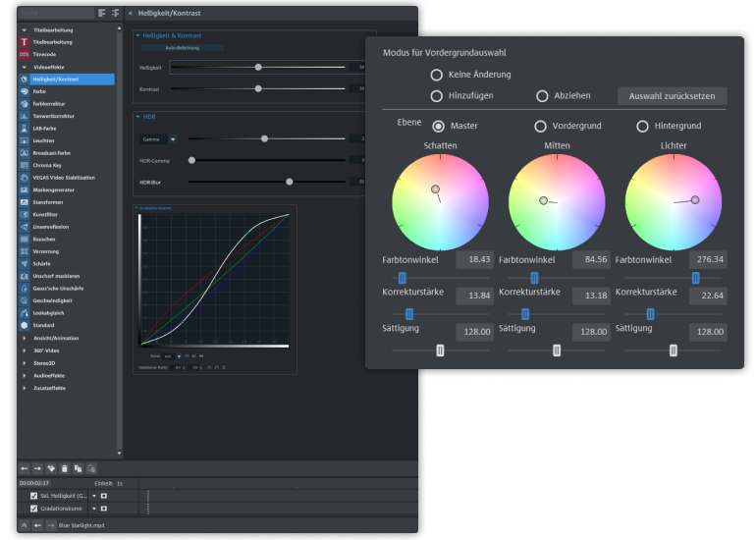Click the Chroma Key icon
This screenshot has height=540, width=756.
(x=25, y=165)
